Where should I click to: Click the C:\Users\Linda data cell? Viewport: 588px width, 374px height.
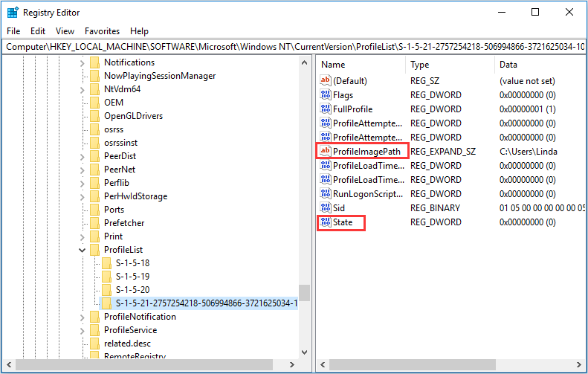pyautogui.click(x=528, y=152)
